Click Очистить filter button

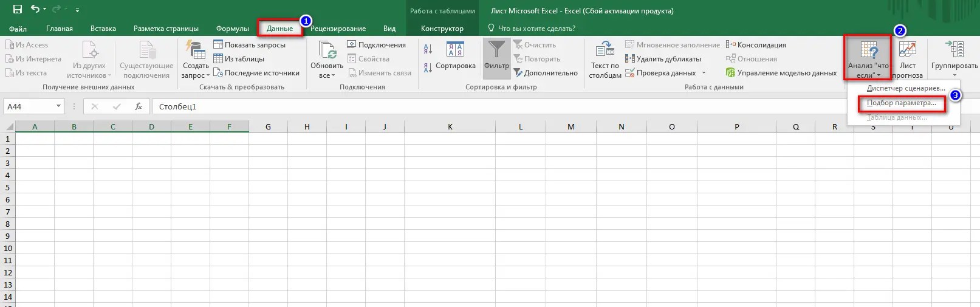535,45
